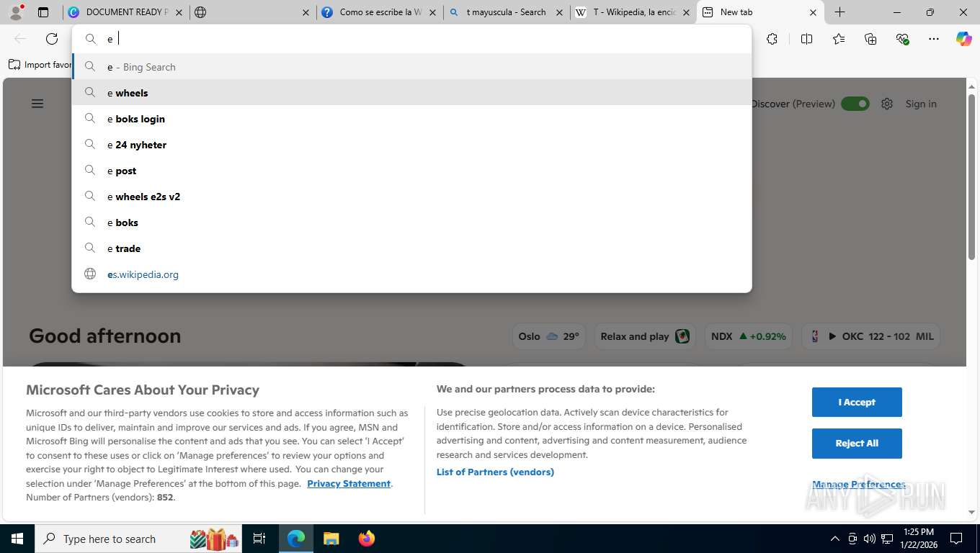This screenshot has height=553, width=980.
Task: Open Settings and more ellipsis menu
Action: tap(934, 39)
